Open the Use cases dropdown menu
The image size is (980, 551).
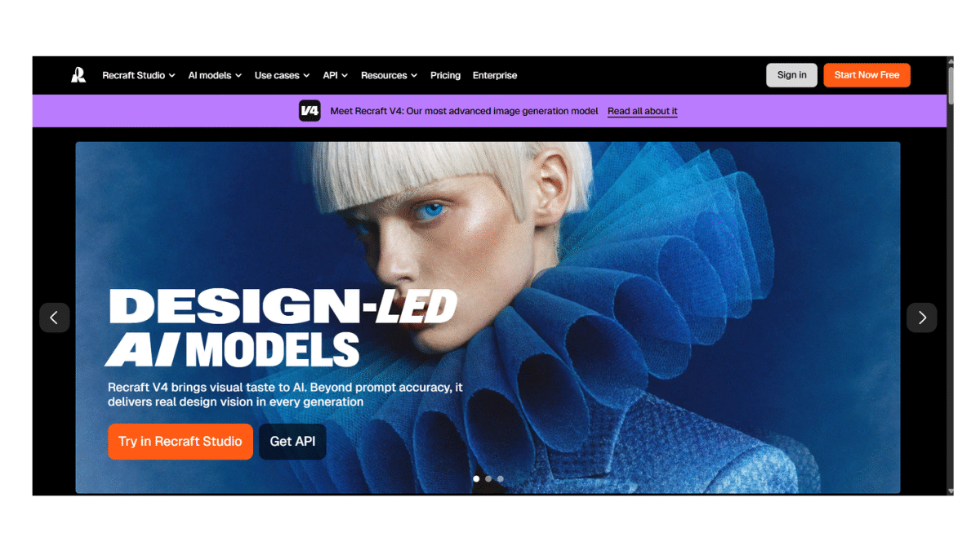282,75
